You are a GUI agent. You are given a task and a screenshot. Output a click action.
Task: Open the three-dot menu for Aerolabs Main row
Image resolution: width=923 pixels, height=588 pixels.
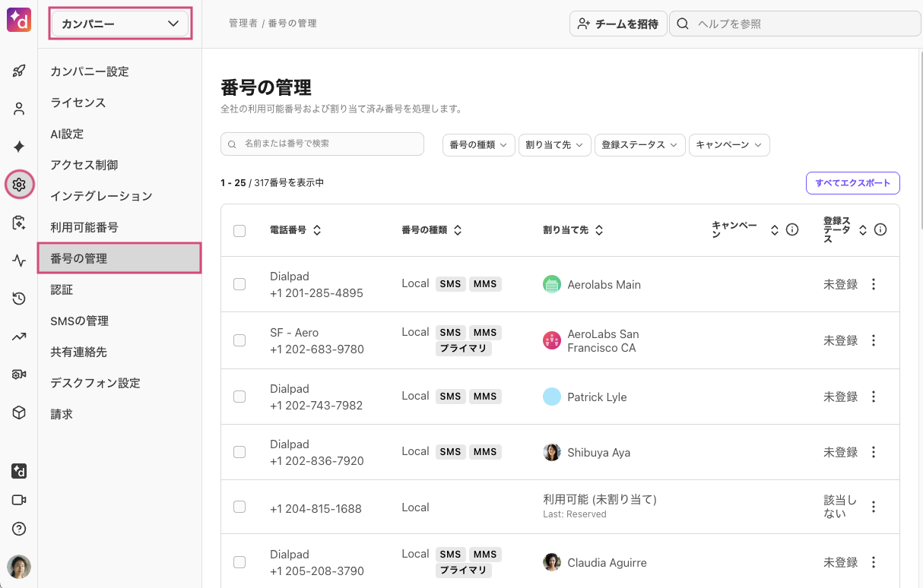873,284
